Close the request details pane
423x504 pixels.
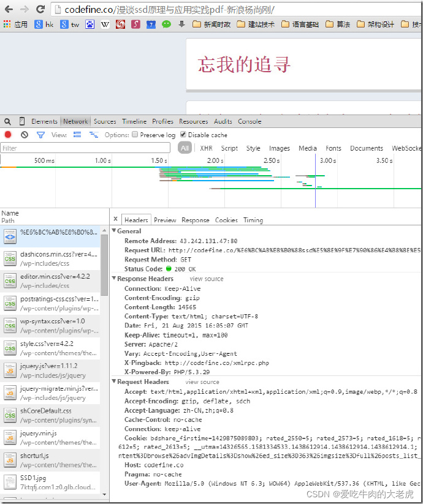point(115,219)
